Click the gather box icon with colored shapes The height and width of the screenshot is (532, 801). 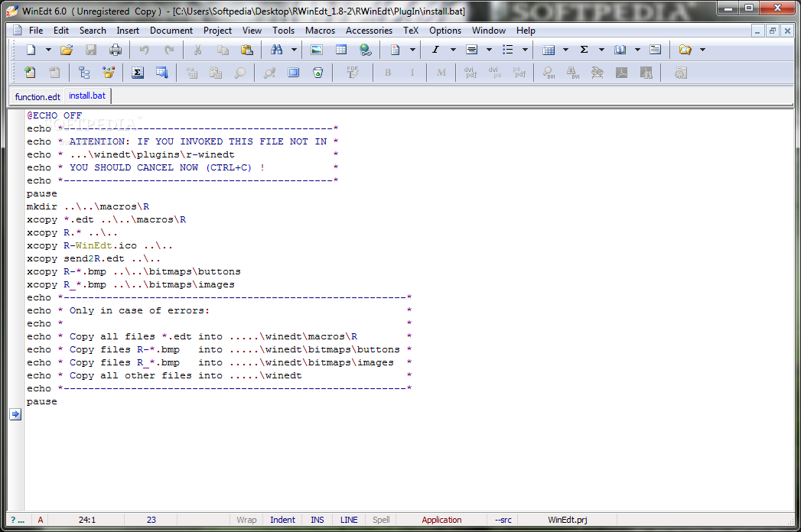[x=109, y=73]
